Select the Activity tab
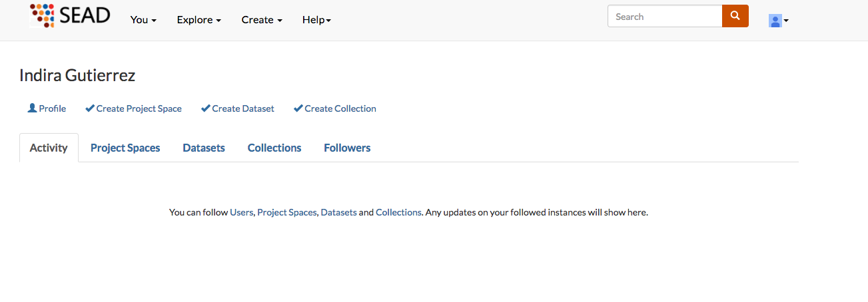This screenshot has width=868, height=302. [49, 148]
